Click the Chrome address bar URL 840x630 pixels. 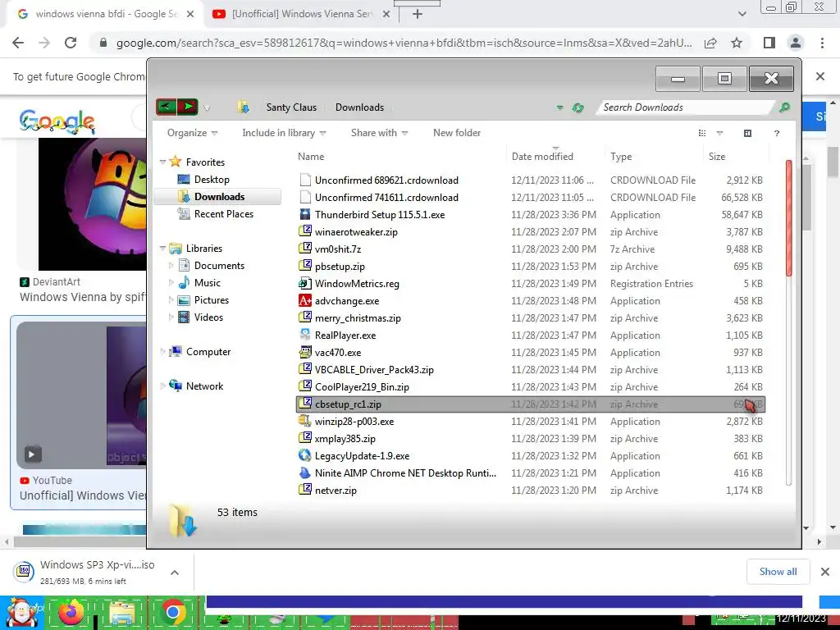point(404,43)
